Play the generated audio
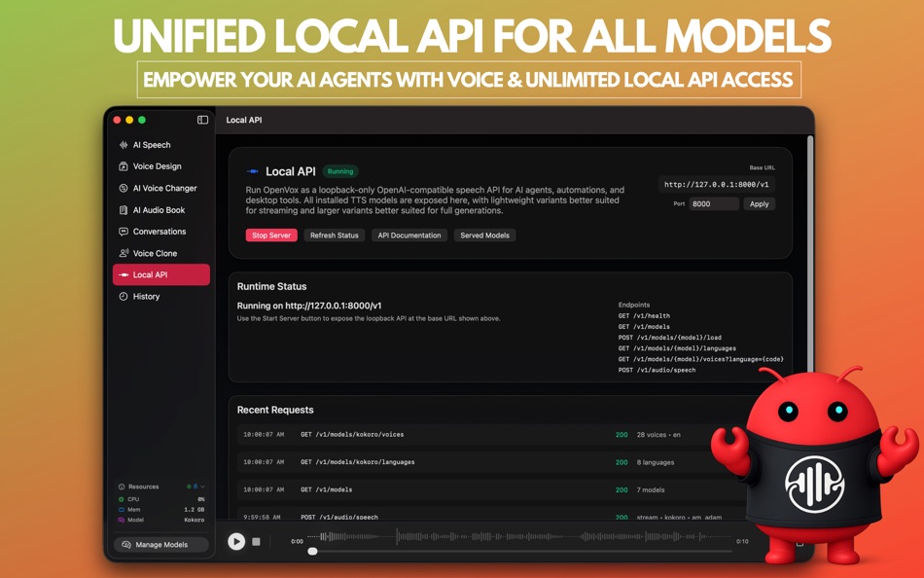 click(x=236, y=541)
